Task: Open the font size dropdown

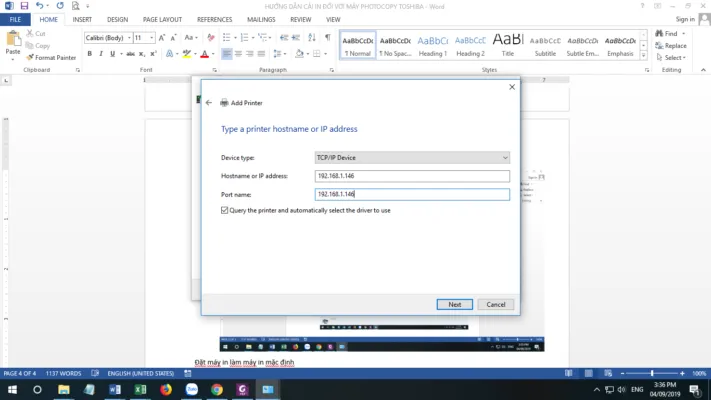Action: [151, 38]
